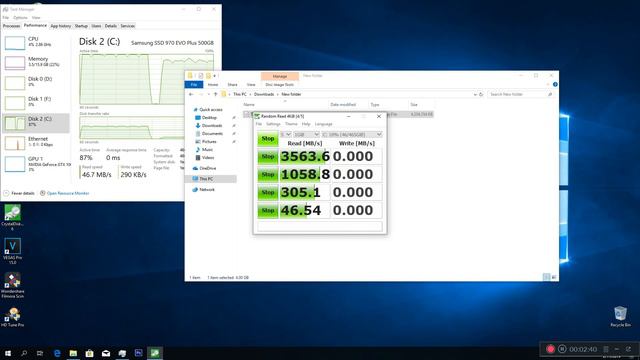Viewport: 640px width, 360px height.
Task: Open the Recycle Bin icon
Action: point(620,316)
